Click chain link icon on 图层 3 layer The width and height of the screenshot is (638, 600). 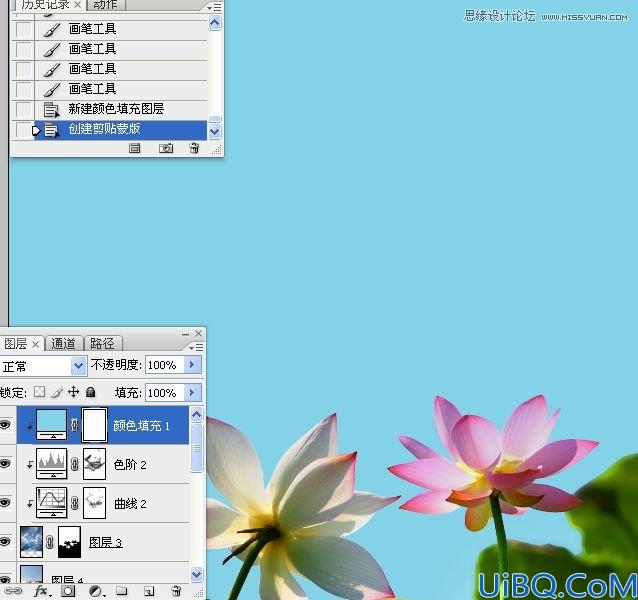pos(50,542)
